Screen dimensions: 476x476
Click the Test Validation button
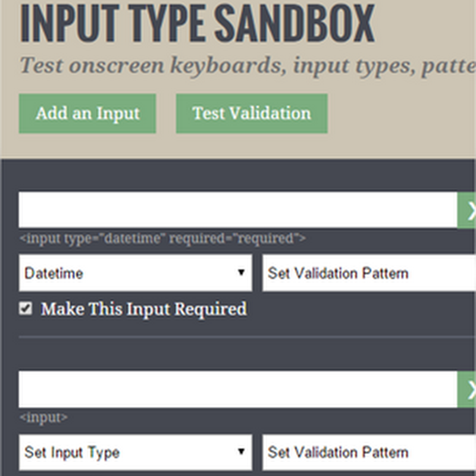(251, 113)
